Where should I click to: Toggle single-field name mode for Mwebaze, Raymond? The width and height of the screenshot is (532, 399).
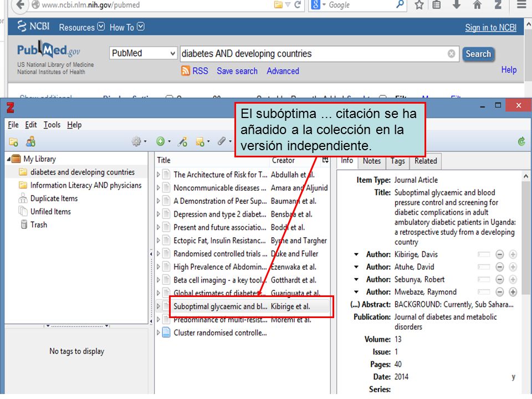pos(484,292)
